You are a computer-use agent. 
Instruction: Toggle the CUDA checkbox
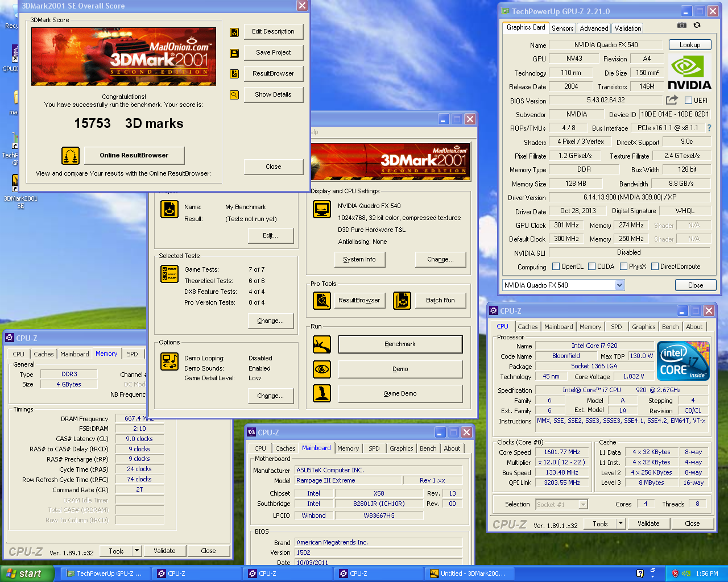(592, 267)
